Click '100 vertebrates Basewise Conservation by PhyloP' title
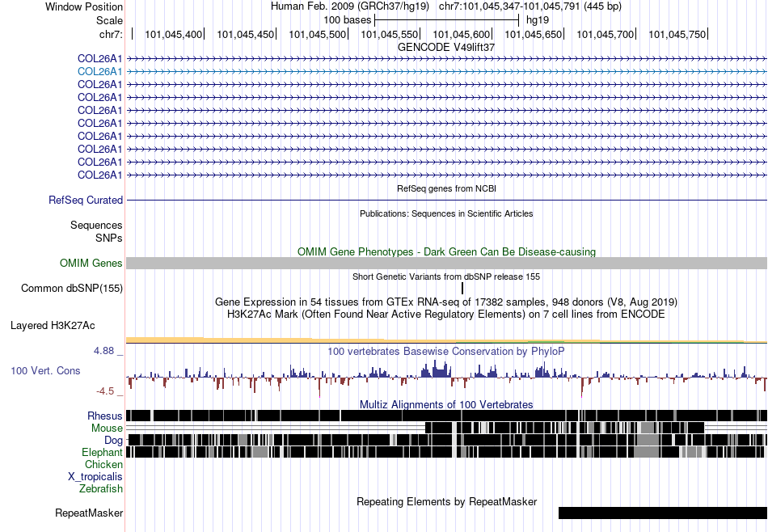 (x=446, y=351)
